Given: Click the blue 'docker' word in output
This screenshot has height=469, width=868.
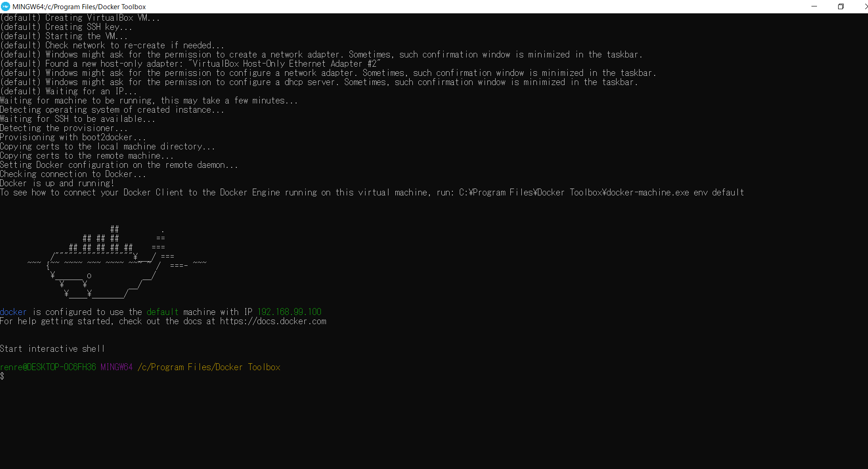Looking at the screenshot, I should tap(13, 312).
